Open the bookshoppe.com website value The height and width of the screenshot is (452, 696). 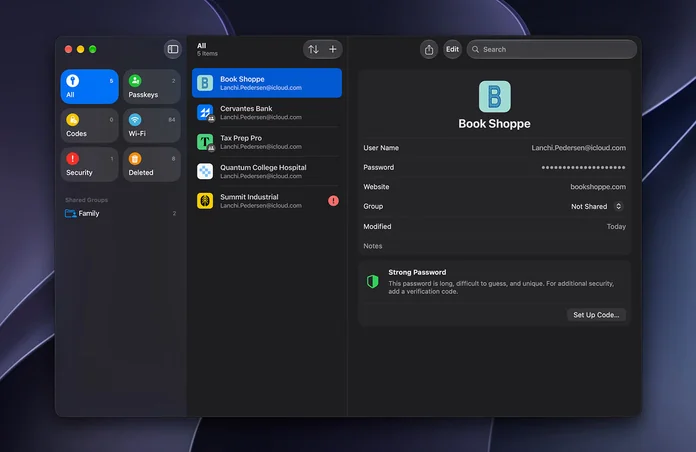click(598, 187)
